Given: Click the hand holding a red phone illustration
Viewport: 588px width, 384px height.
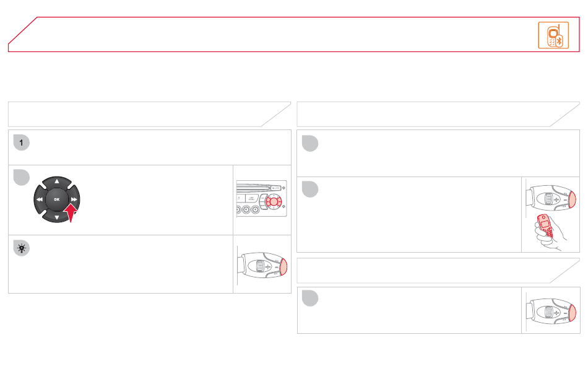Looking at the screenshot, I should 550,232.
